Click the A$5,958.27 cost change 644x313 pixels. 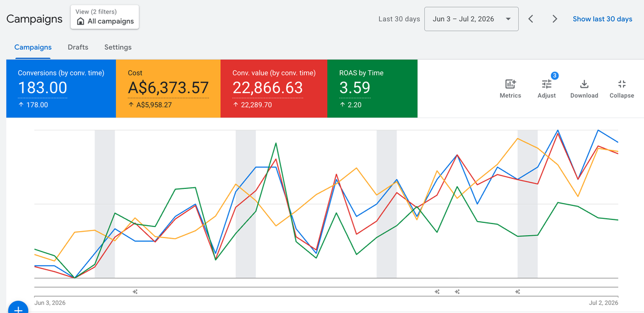click(x=155, y=105)
